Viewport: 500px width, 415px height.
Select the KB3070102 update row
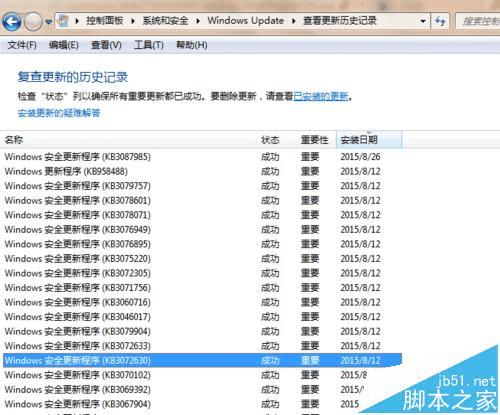[x=202, y=375]
